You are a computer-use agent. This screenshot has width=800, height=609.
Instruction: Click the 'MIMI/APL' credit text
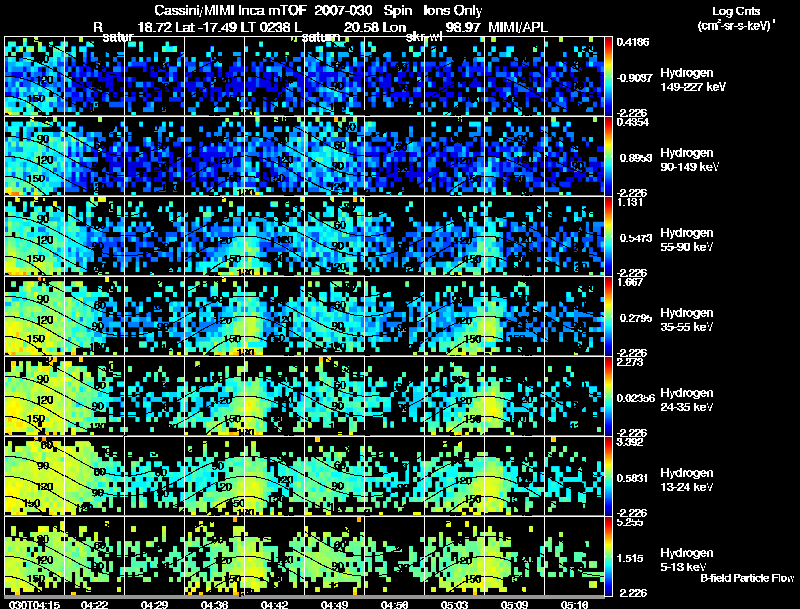tap(518, 27)
